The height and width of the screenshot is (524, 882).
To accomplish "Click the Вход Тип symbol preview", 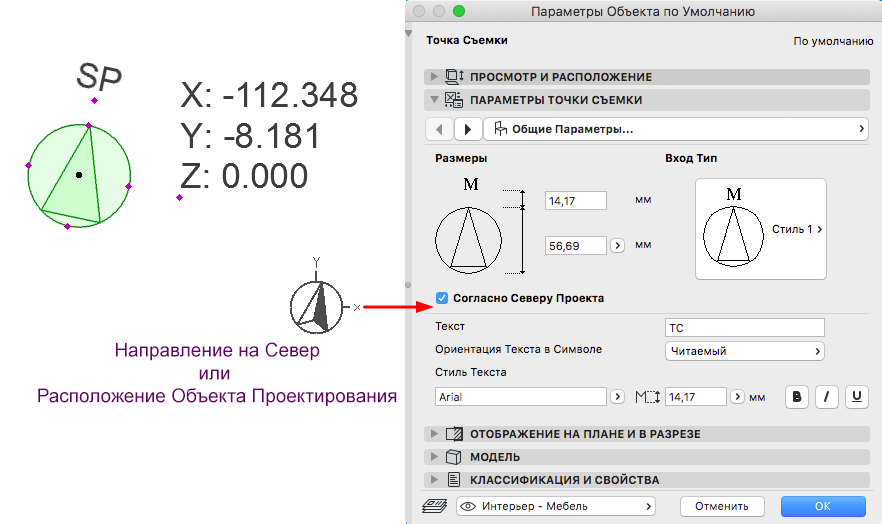I will [x=733, y=228].
